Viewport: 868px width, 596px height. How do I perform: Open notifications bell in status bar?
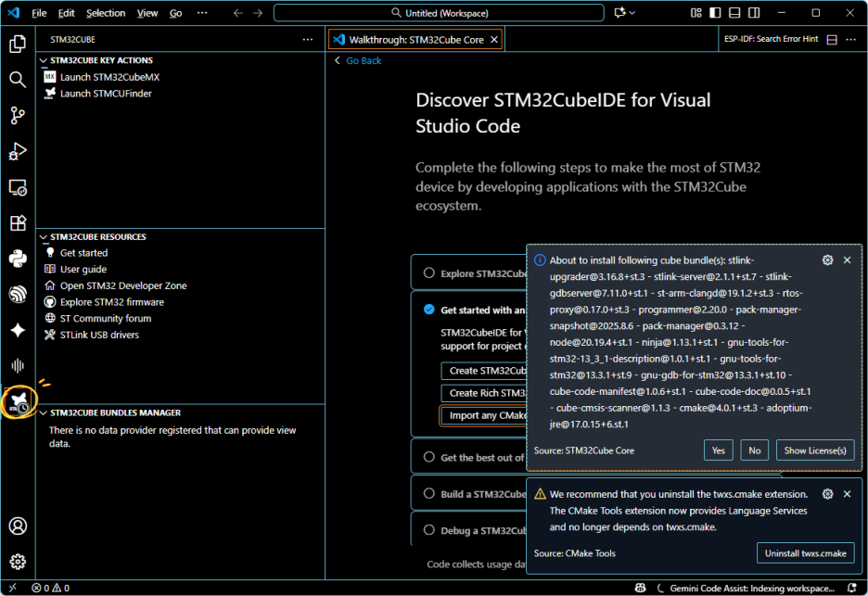852,588
